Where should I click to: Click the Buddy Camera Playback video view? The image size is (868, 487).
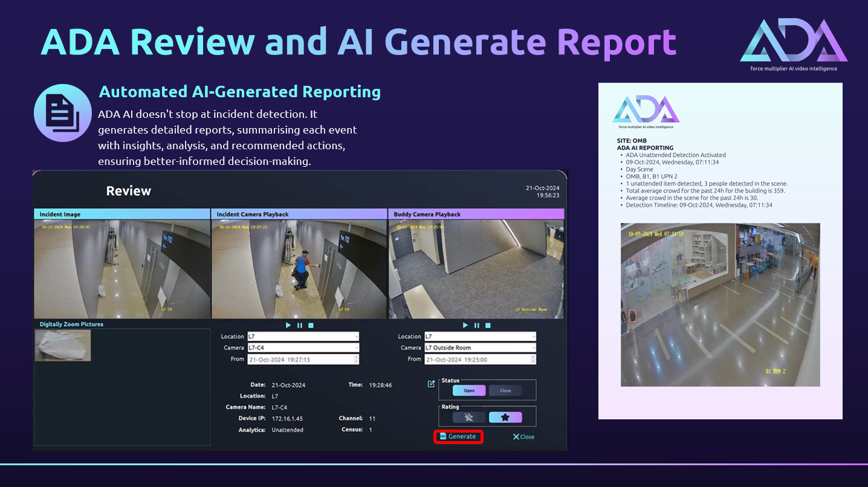[476, 269]
